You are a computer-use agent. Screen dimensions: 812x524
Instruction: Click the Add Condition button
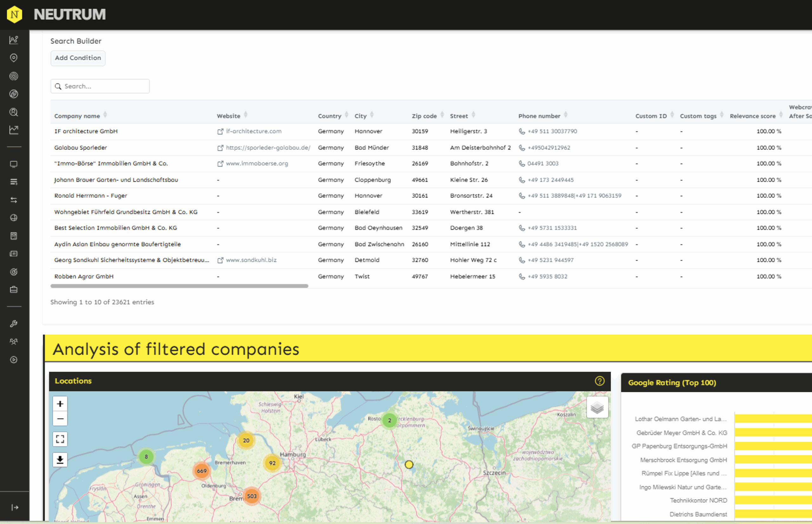point(78,58)
